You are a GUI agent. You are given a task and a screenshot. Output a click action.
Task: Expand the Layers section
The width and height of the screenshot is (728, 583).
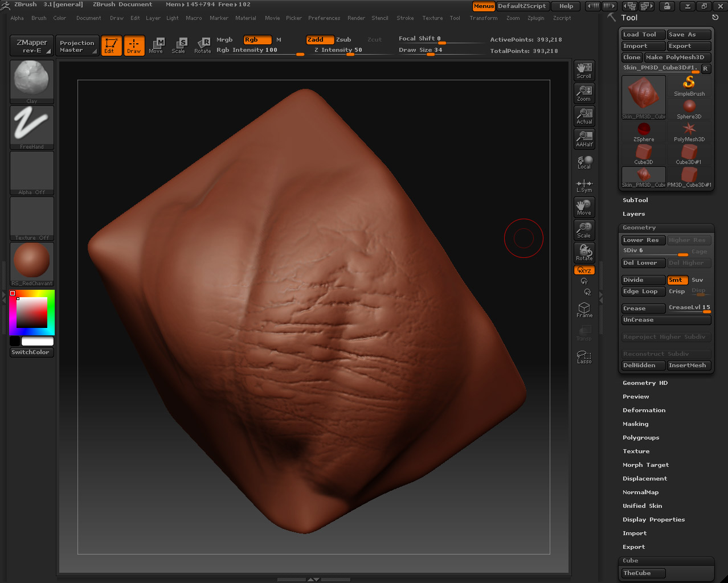tap(633, 214)
